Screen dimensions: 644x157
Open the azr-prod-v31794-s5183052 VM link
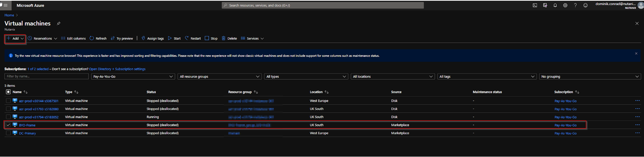click(39, 117)
